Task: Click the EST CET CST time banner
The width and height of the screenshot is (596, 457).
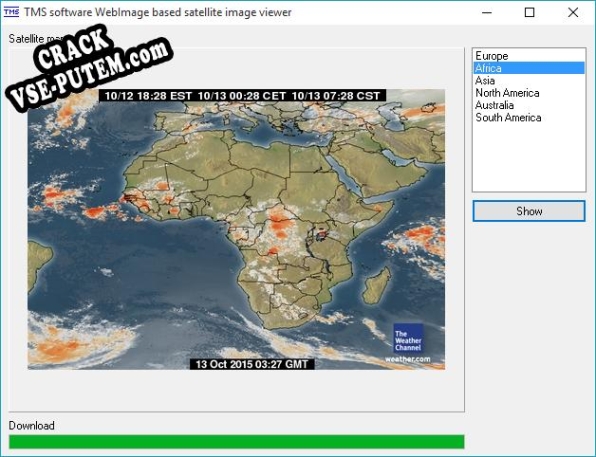Action: 243,95
